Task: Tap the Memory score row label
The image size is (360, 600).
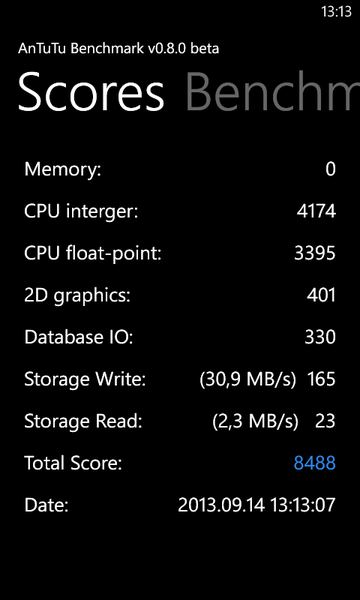Action: tap(63, 169)
